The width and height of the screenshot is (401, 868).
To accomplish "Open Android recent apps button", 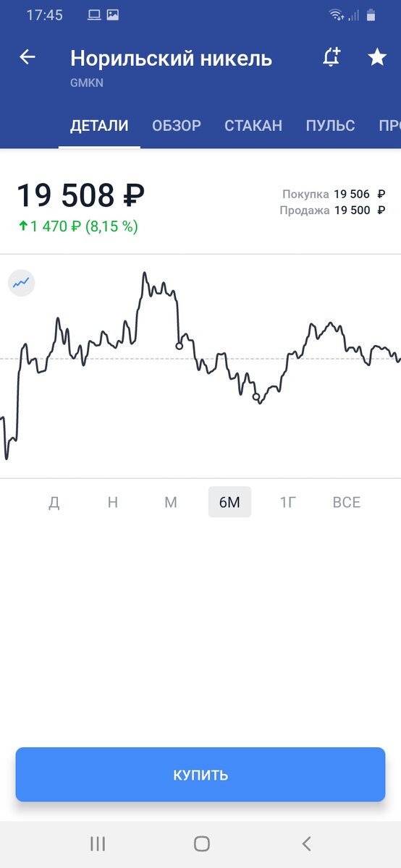I will (x=98, y=843).
